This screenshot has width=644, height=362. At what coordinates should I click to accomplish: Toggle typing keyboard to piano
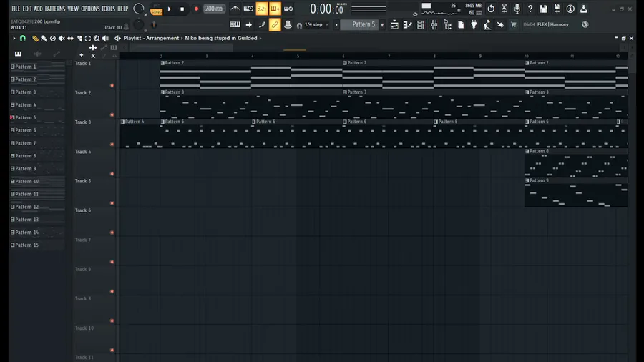tap(235, 24)
